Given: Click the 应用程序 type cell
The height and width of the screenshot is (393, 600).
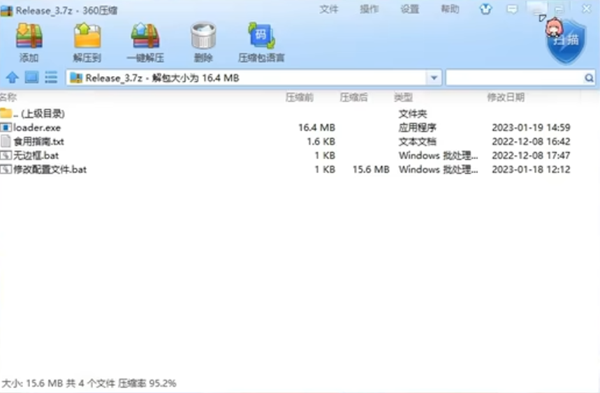Looking at the screenshot, I should [417, 127].
